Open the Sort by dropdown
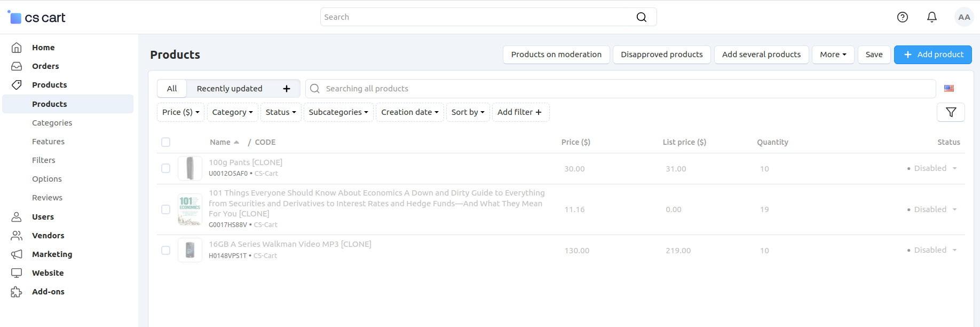The width and height of the screenshot is (980, 327). coord(468,112)
